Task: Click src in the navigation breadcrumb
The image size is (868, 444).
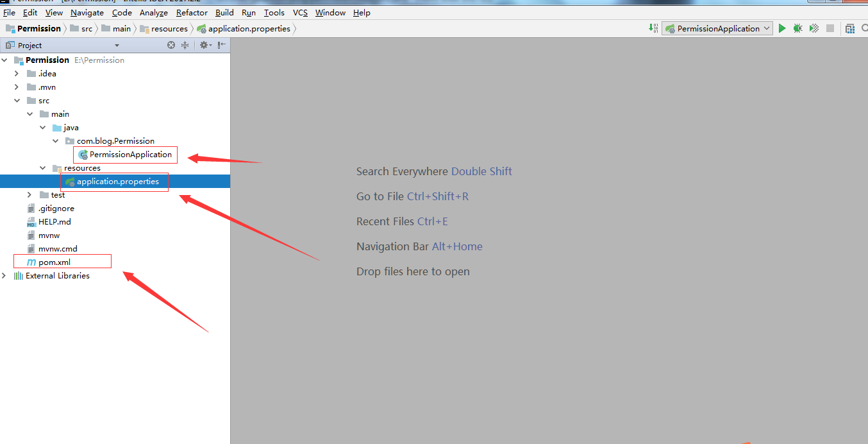Action: (x=87, y=28)
